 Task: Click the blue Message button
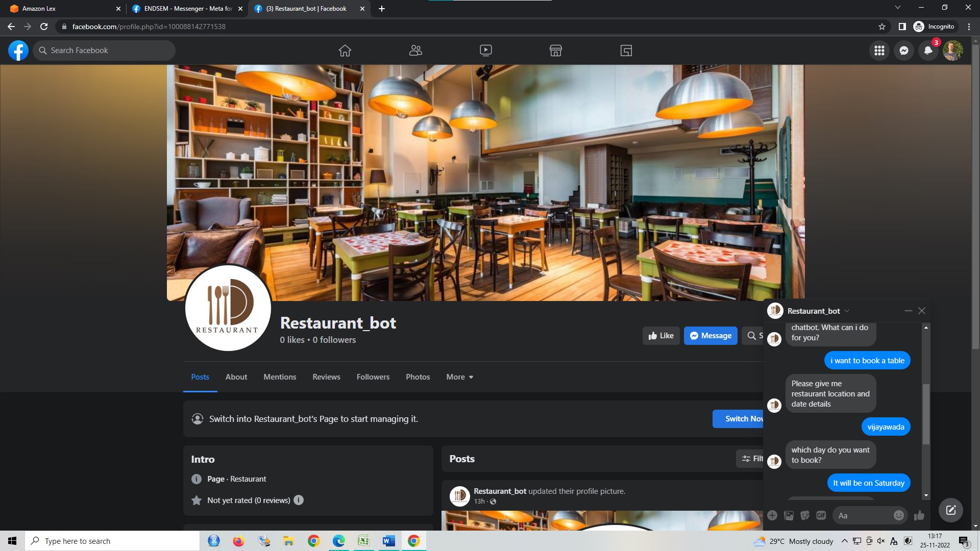(x=710, y=336)
